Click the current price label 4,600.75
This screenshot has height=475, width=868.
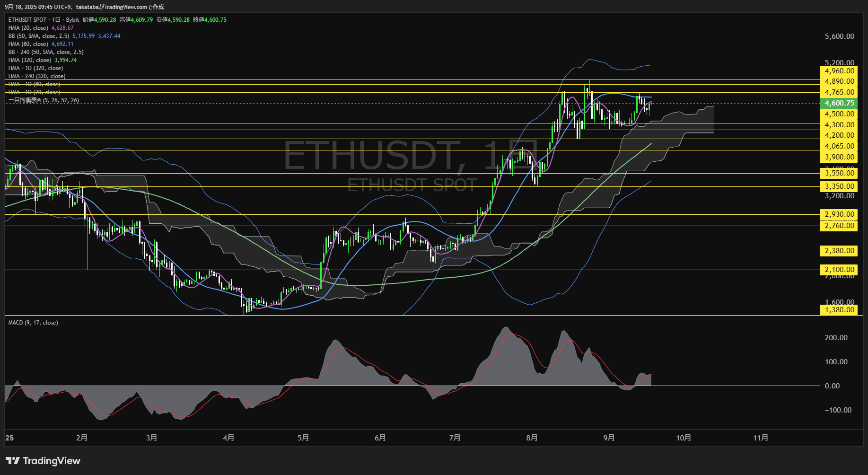pyautogui.click(x=839, y=103)
